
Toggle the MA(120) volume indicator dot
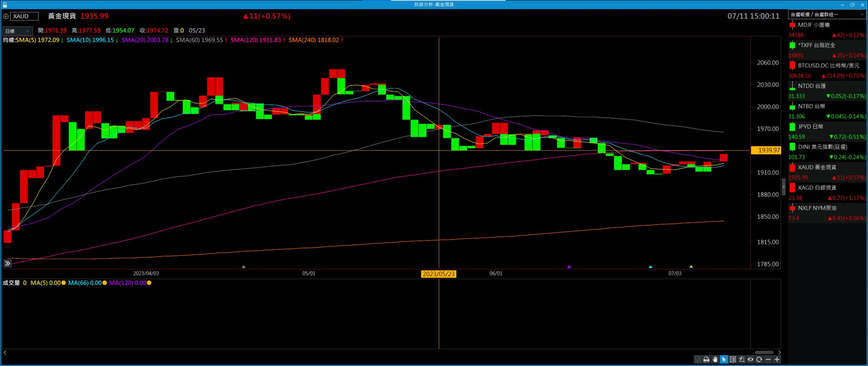149,283
